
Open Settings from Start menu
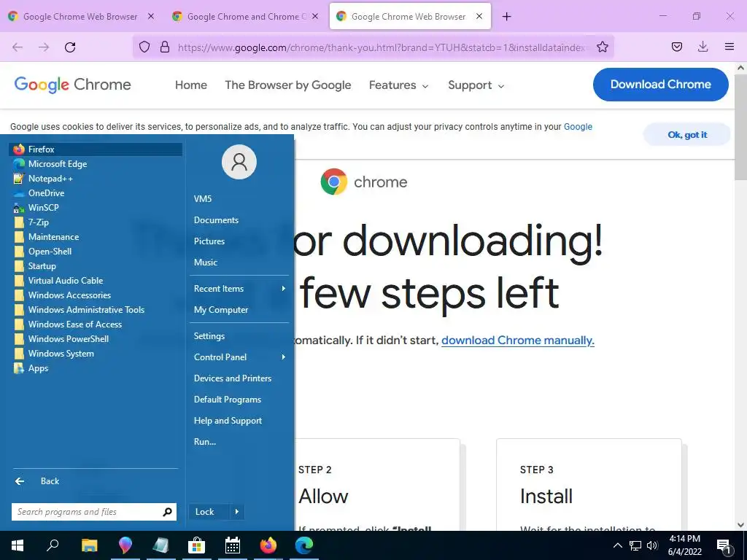coord(239,336)
